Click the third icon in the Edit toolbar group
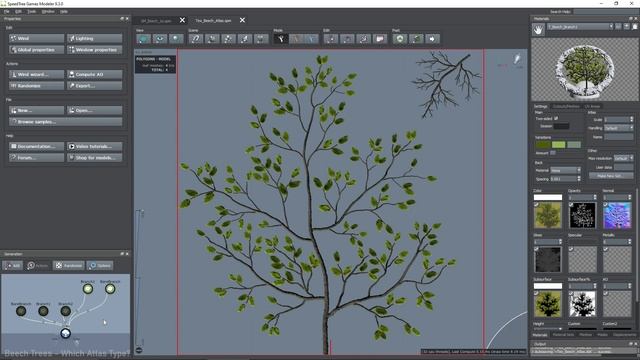The width and height of the screenshot is (640, 360). click(364, 39)
